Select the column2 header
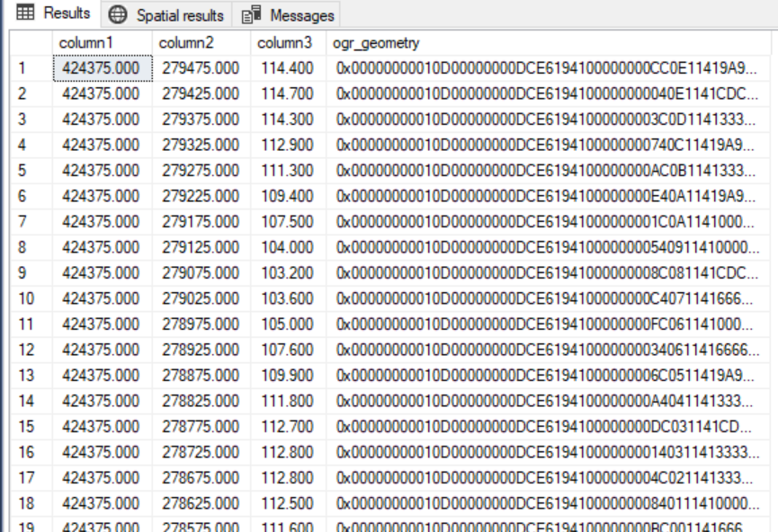The image size is (778, 532). click(x=201, y=42)
